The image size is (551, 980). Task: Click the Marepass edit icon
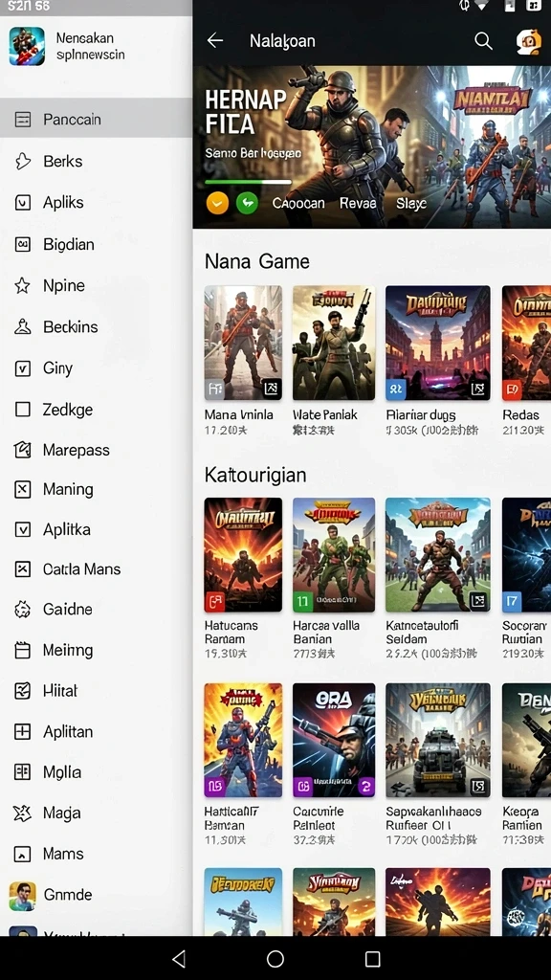point(23,450)
